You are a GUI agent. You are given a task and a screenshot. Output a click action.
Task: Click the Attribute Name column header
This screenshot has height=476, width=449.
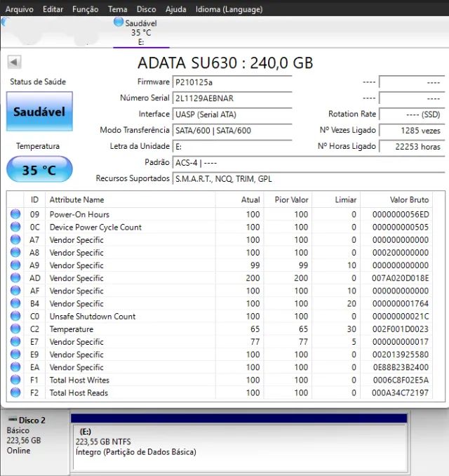(x=130, y=200)
